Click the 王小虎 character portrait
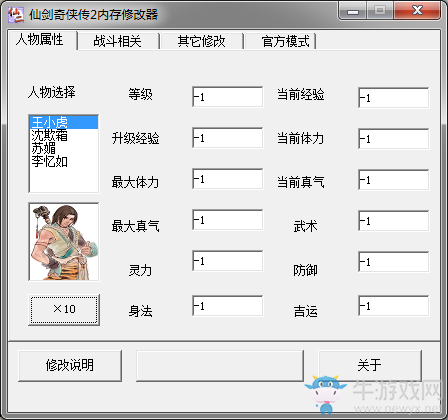Image resolution: width=448 pixels, height=420 pixels. coord(64,242)
